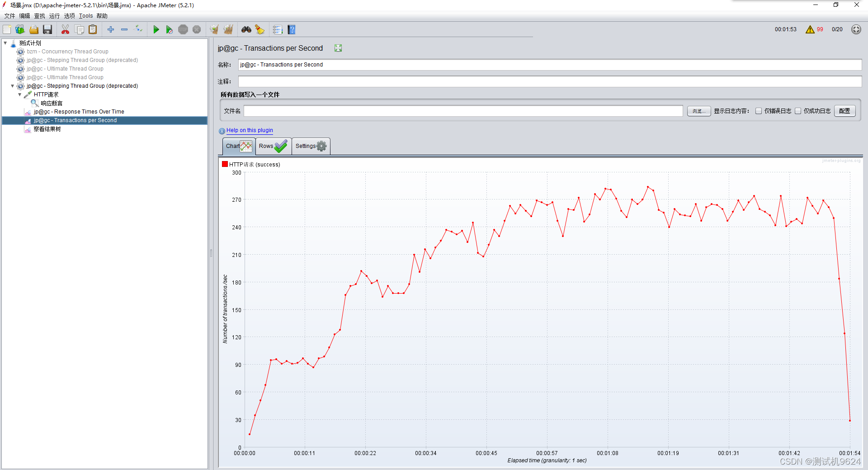The width and height of the screenshot is (868, 470).
Task: Click the green maximize panel icon beside title
Action: pos(338,48)
